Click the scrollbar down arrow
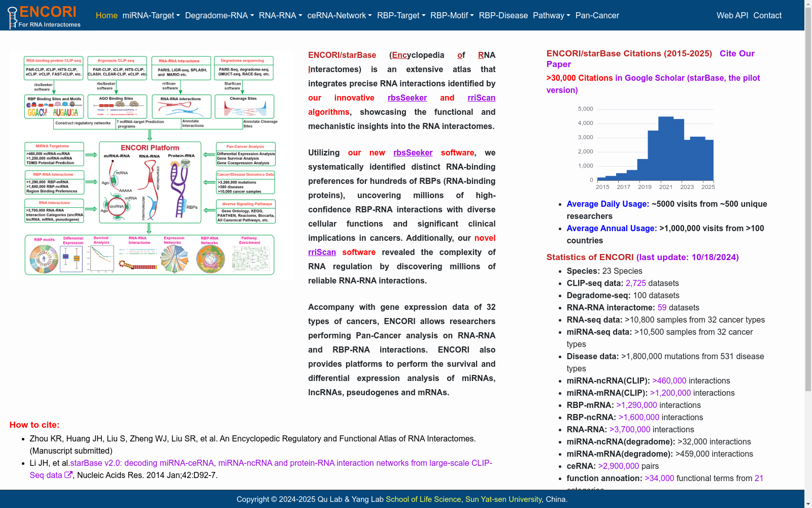 coord(808,503)
